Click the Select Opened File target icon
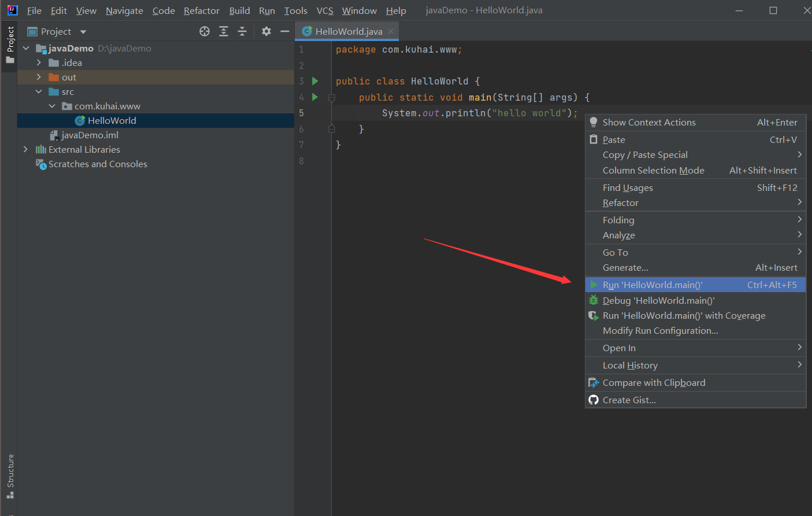The image size is (812, 516). [x=205, y=31]
